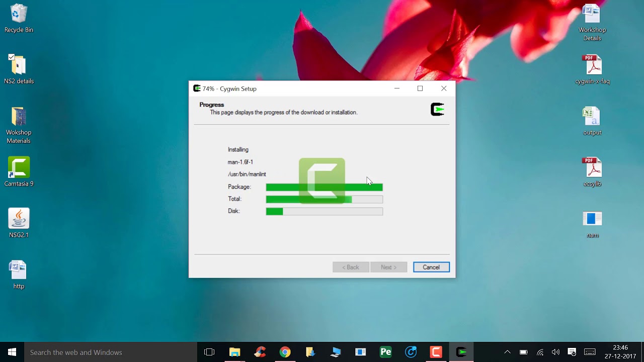Click the Windows Start button
This screenshot has width=644, height=362.
(x=12, y=352)
